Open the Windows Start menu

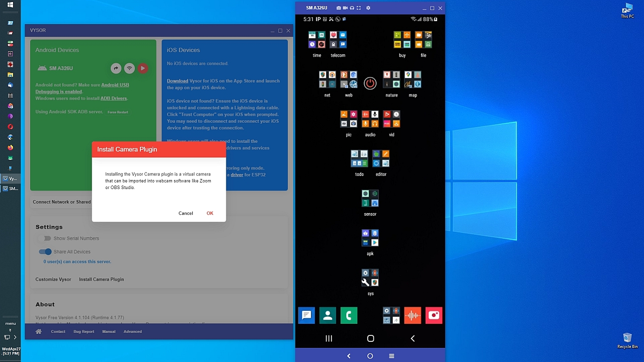pyautogui.click(x=10, y=5)
